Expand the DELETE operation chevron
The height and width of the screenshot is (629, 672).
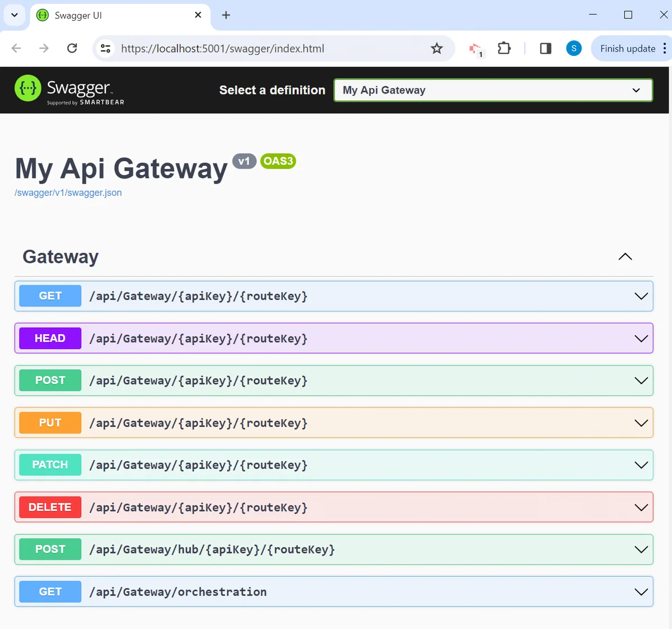point(641,508)
